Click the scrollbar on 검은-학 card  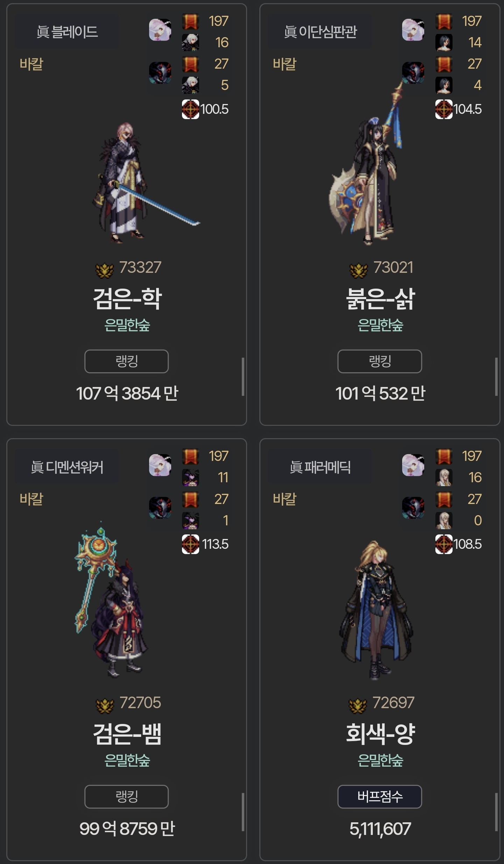(243, 376)
